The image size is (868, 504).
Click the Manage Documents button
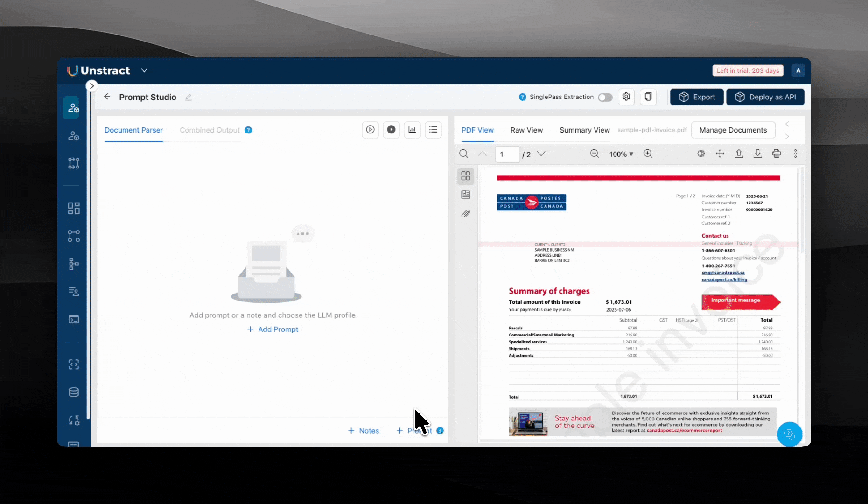click(733, 130)
